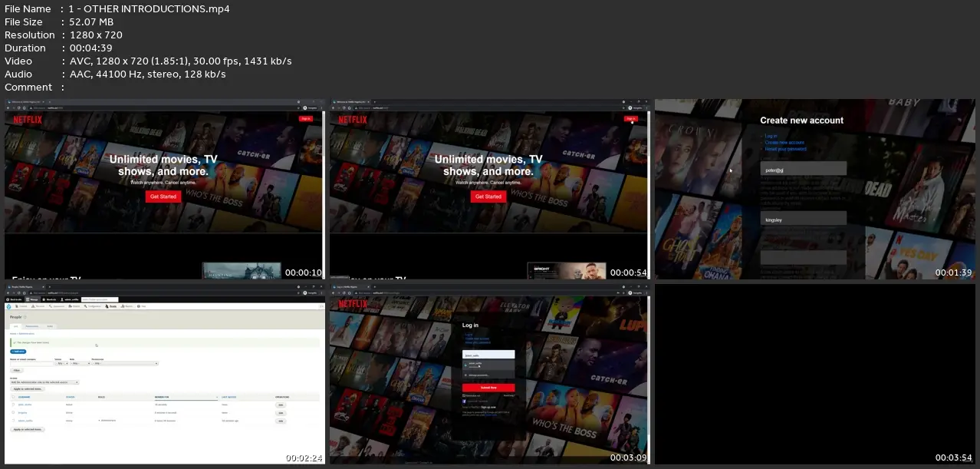Click Add user button on People page
980x469 pixels.
click(18, 352)
